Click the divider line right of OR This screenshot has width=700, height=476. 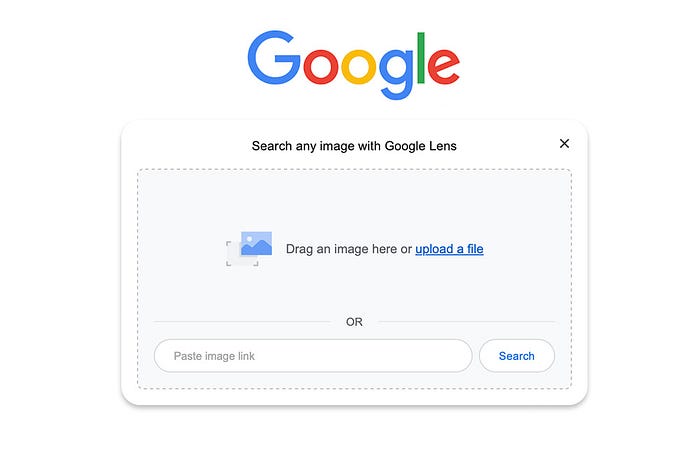pyautogui.click(x=467, y=322)
